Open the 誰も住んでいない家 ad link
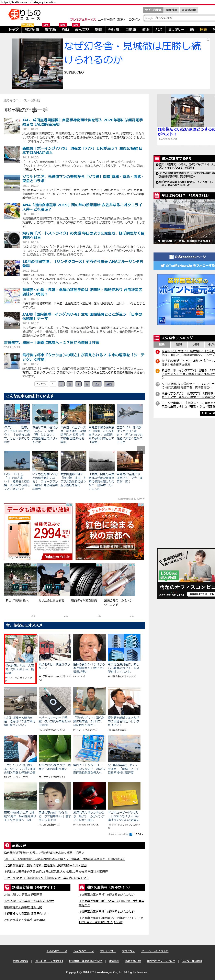 pyautogui.click(x=186, y=132)
